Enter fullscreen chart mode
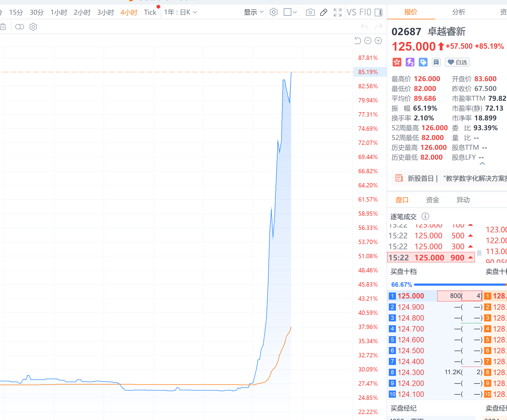The image size is (507, 420). 338,12
